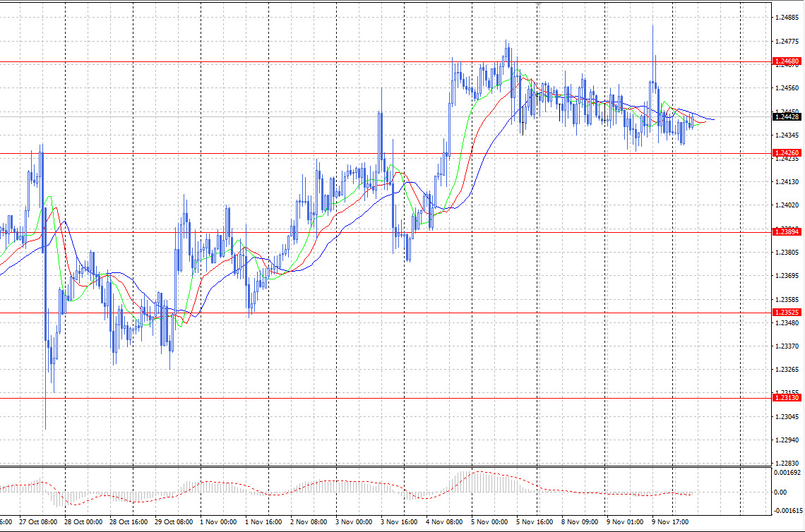Click the 1.22940 value on price scale

[x=787, y=440]
